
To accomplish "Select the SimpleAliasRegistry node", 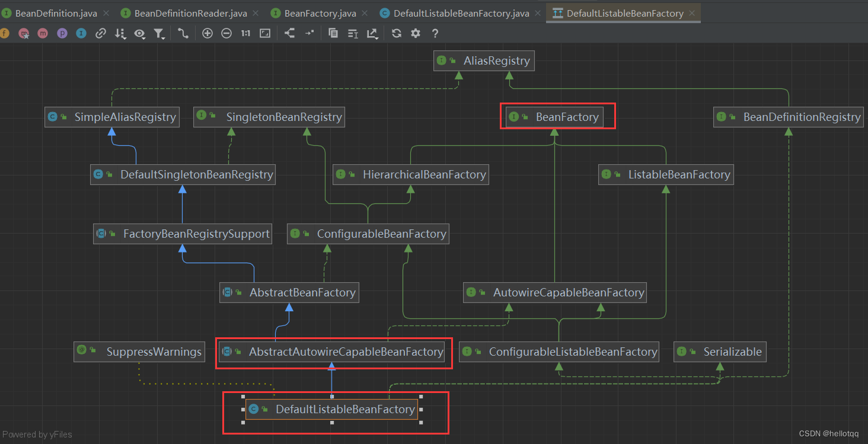I will tap(112, 117).
